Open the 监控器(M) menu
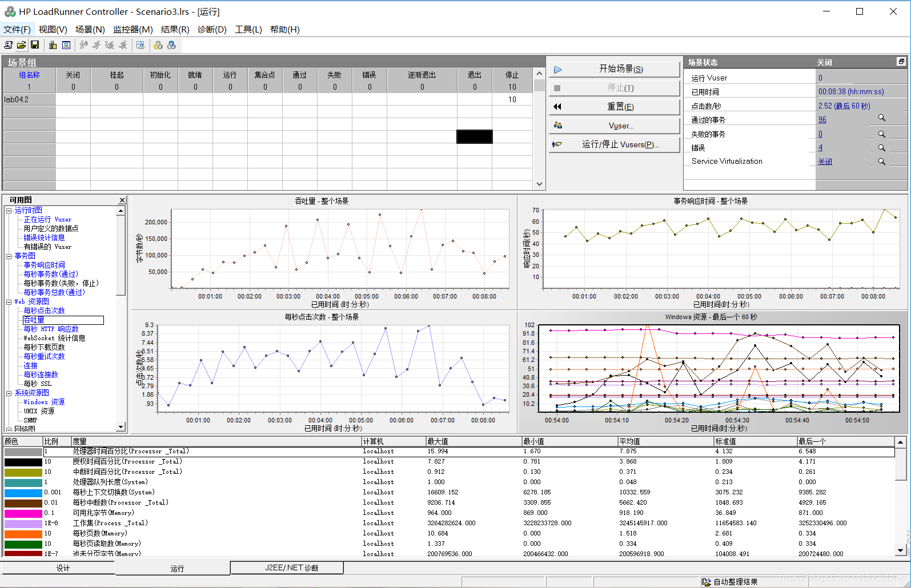 point(133,30)
